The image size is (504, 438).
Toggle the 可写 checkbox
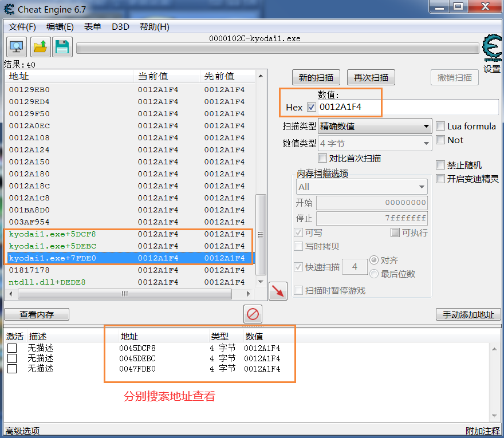298,232
